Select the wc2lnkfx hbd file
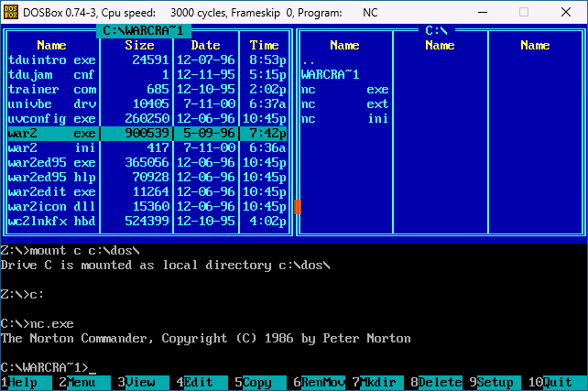This screenshot has width=588, height=391. coord(147,221)
